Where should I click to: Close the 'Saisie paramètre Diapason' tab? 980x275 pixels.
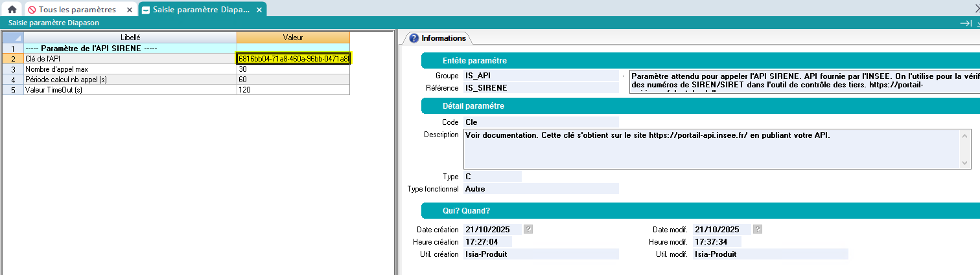259,10
